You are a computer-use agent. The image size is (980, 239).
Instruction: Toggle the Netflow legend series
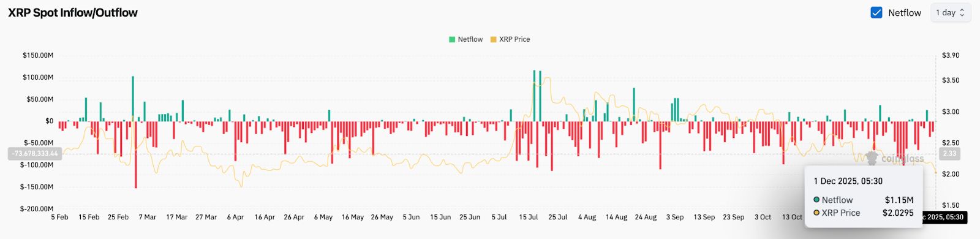(466, 39)
